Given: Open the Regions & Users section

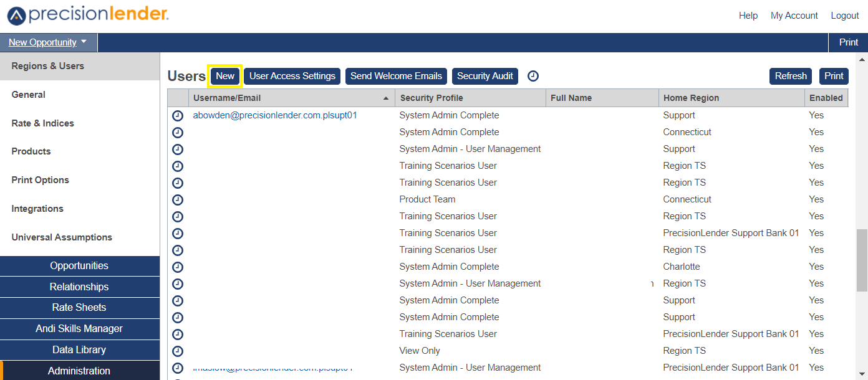Looking at the screenshot, I should coord(80,66).
